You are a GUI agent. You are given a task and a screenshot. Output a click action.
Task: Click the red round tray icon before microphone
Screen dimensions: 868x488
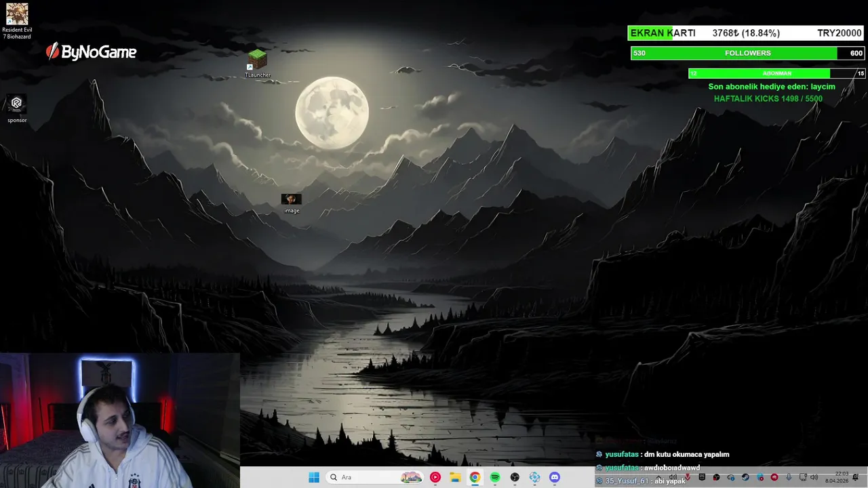[x=774, y=477]
